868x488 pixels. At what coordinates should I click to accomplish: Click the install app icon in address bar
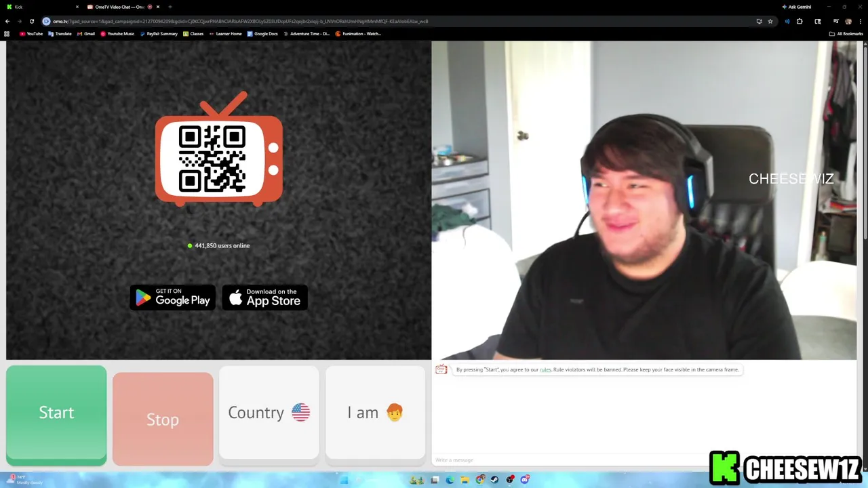tap(759, 21)
